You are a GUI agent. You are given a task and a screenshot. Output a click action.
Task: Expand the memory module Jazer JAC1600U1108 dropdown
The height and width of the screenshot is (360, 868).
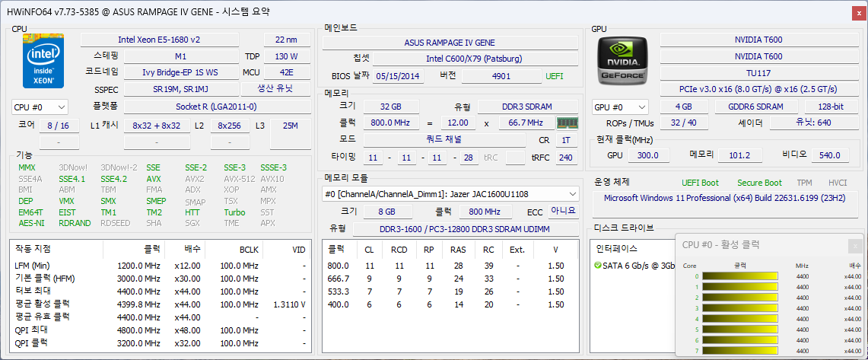tap(450, 194)
